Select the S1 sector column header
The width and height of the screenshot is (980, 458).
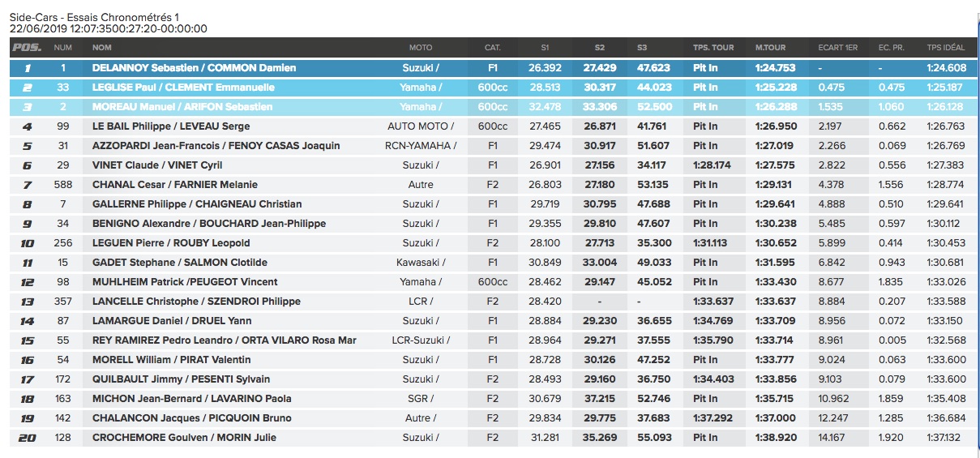[x=545, y=48]
